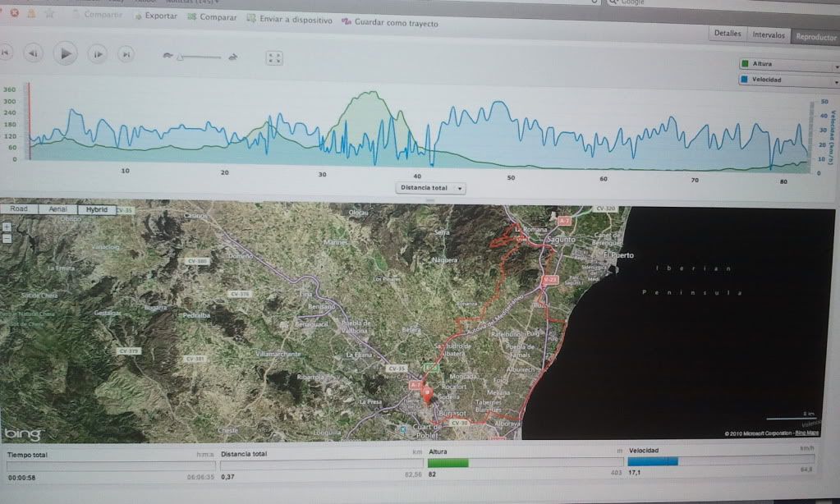Click the Pedralba label on the map

196,315
